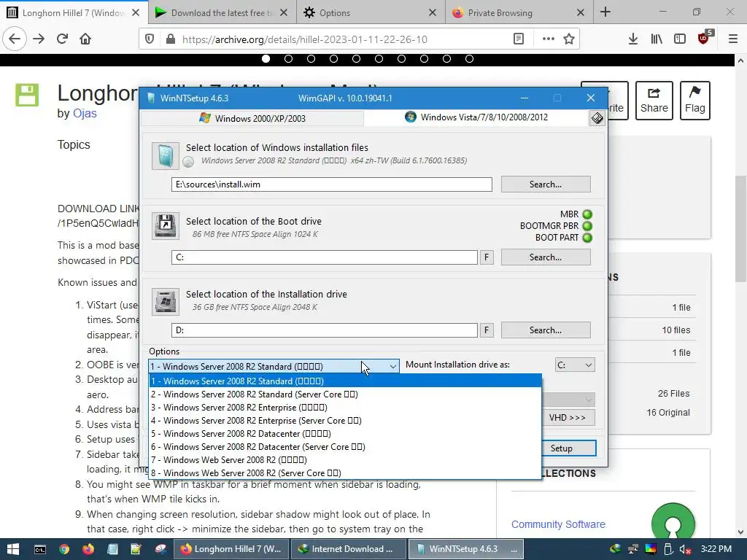This screenshot has height=560, width=747.
Task: Open uBlock Origin extension icon
Action: point(705,38)
